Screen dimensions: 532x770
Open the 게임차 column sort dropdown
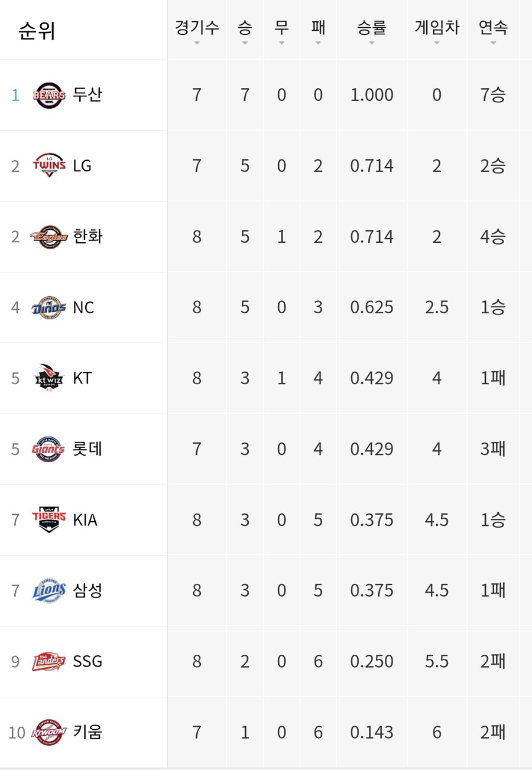437,43
